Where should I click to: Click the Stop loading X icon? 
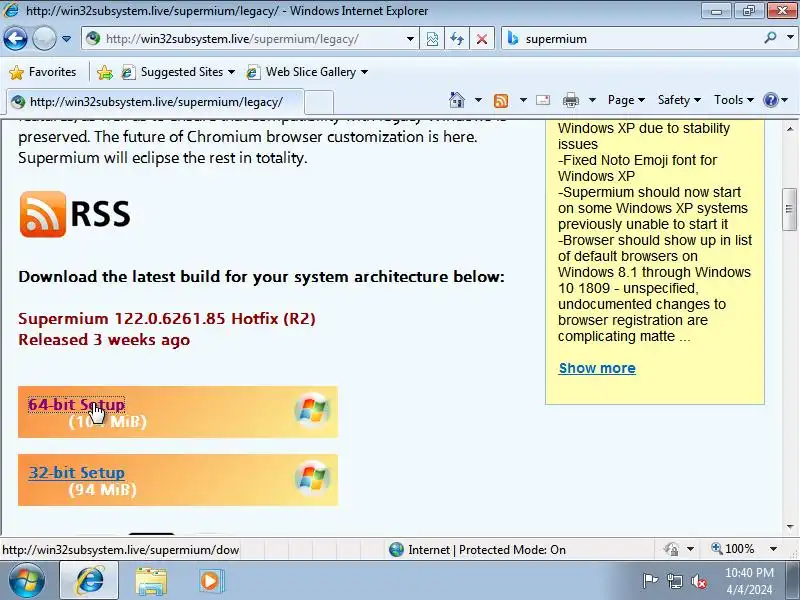point(482,39)
